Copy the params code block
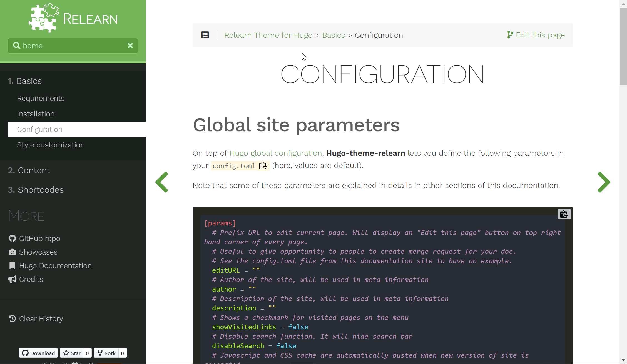The height and width of the screenshot is (364, 627). click(564, 214)
